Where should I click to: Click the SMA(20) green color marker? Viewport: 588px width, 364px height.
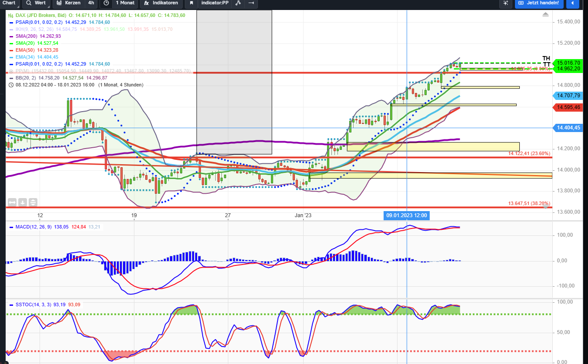[11, 43]
